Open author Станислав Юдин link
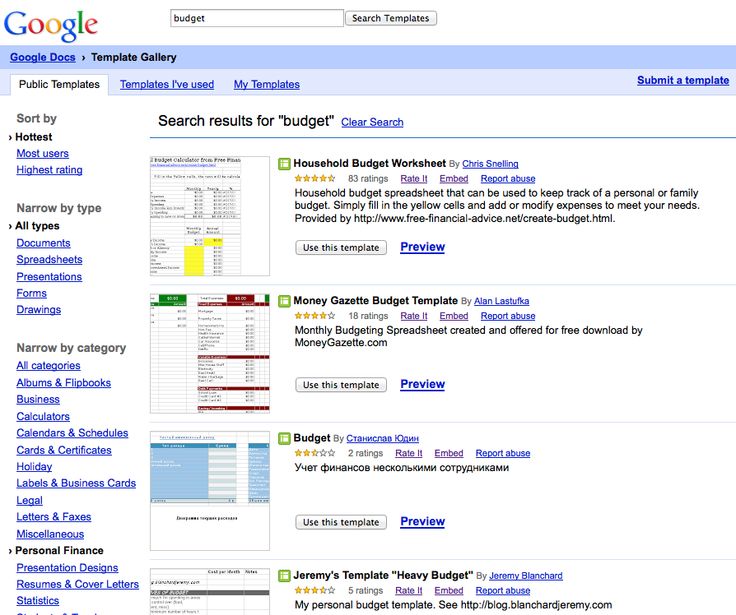The width and height of the screenshot is (736, 615). [x=383, y=438]
